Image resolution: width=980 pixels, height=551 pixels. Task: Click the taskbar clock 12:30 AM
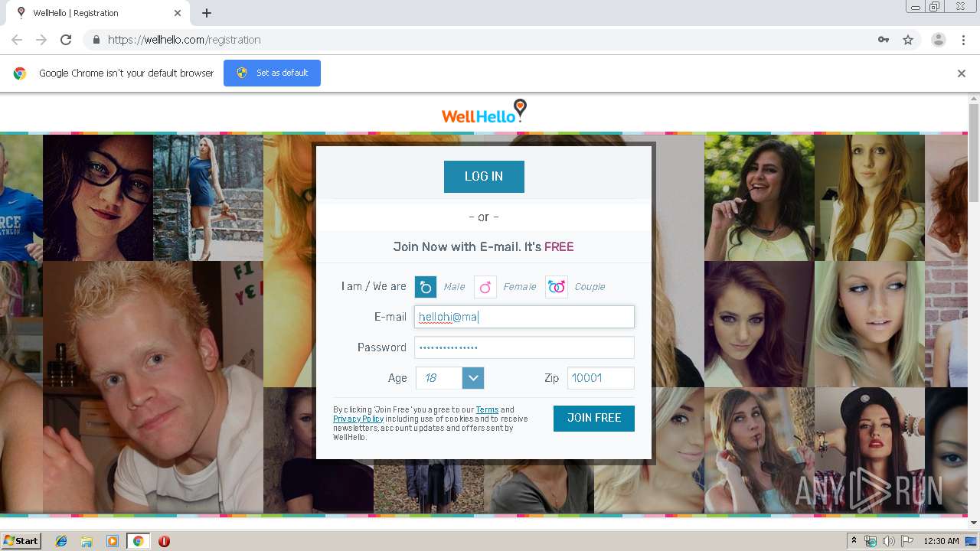941,541
